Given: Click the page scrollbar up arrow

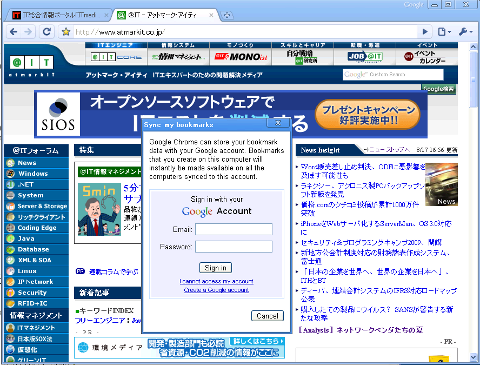Looking at the screenshot, I should tap(473, 47).
